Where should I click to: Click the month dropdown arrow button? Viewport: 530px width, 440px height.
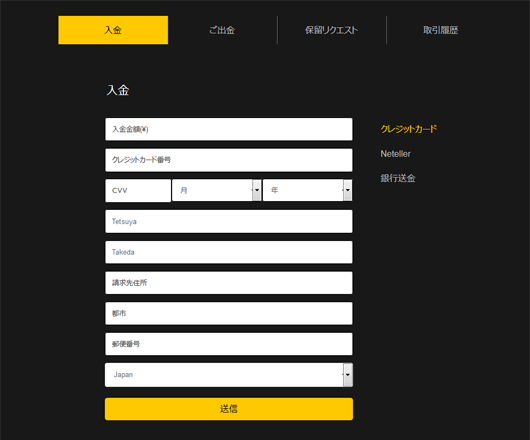tap(257, 190)
